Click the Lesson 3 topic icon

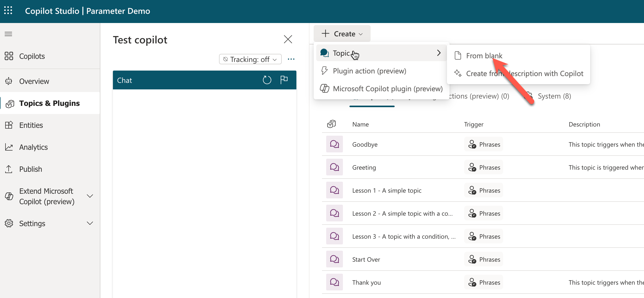pyautogui.click(x=335, y=236)
